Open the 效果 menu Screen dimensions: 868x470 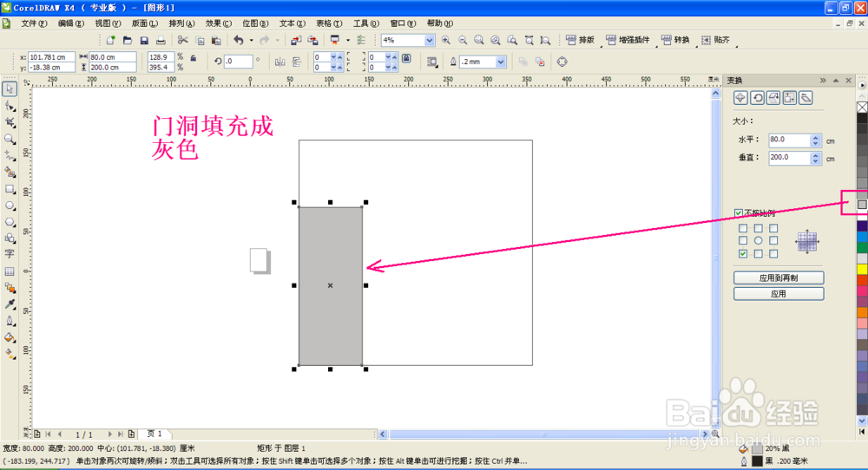(x=218, y=23)
